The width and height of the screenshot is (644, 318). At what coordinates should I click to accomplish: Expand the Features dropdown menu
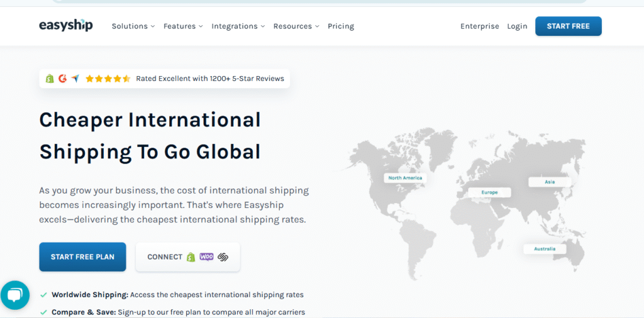[x=183, y=26]
